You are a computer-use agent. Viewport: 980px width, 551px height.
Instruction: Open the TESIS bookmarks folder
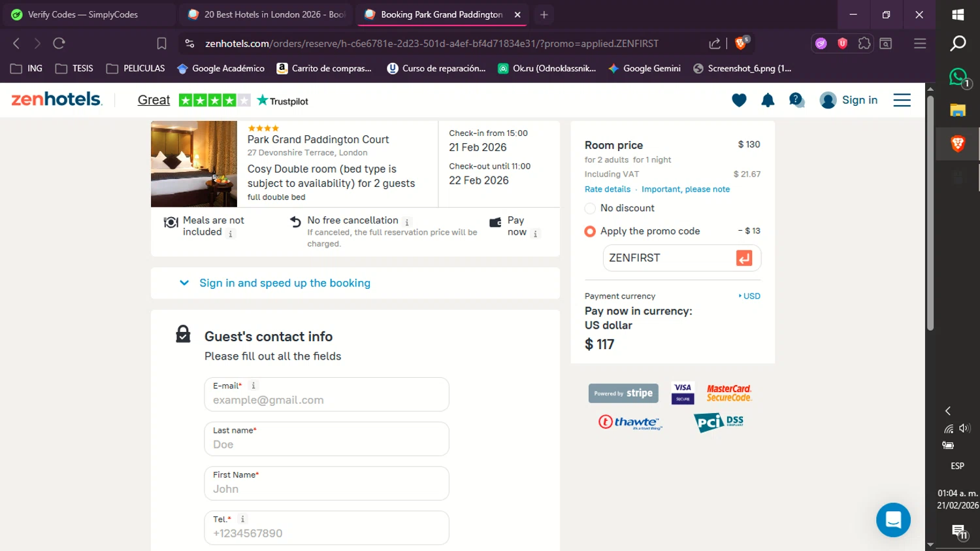coord(74,68)
